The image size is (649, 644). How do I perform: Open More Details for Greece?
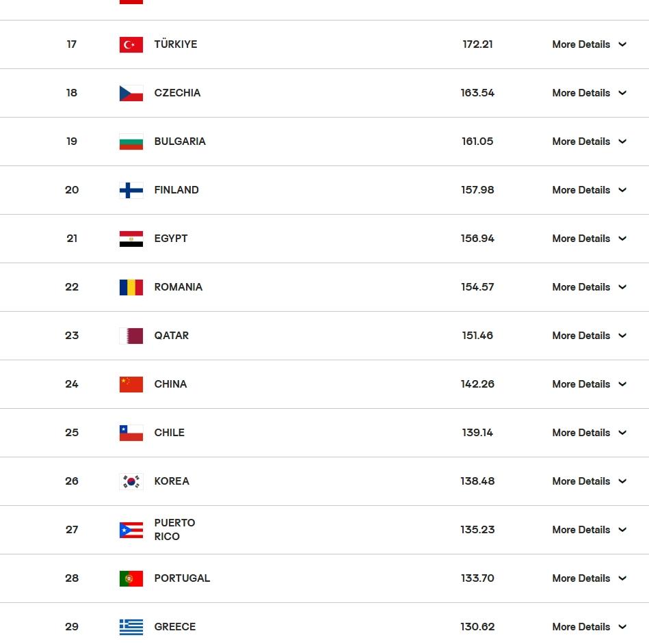(589, 627)
